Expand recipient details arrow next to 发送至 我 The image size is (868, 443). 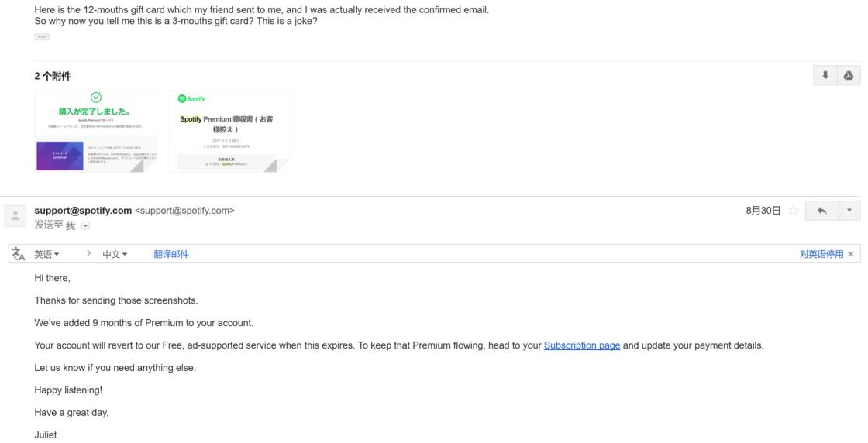[85, 225]
